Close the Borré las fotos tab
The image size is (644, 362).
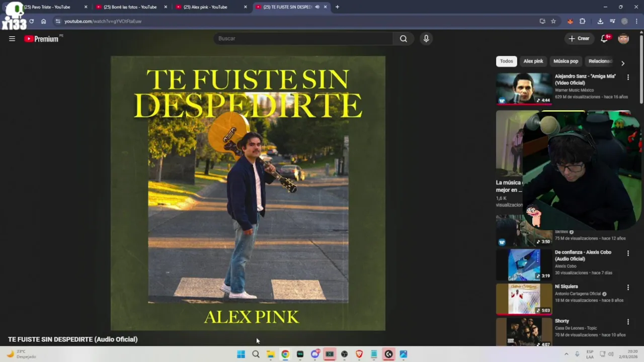166,7
